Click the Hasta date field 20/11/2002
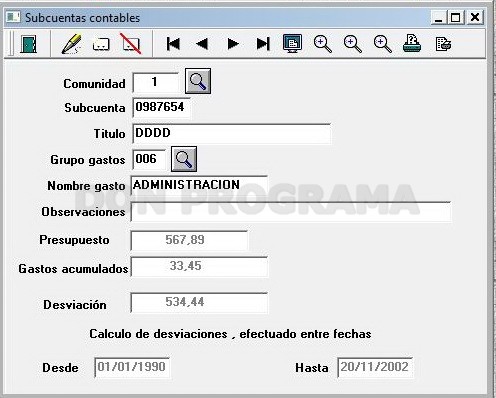This screenshot has width=496, height=398. 375,367
